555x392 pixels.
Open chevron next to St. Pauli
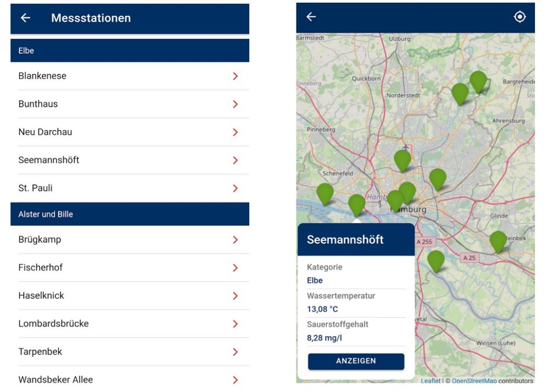click(235, 188)
